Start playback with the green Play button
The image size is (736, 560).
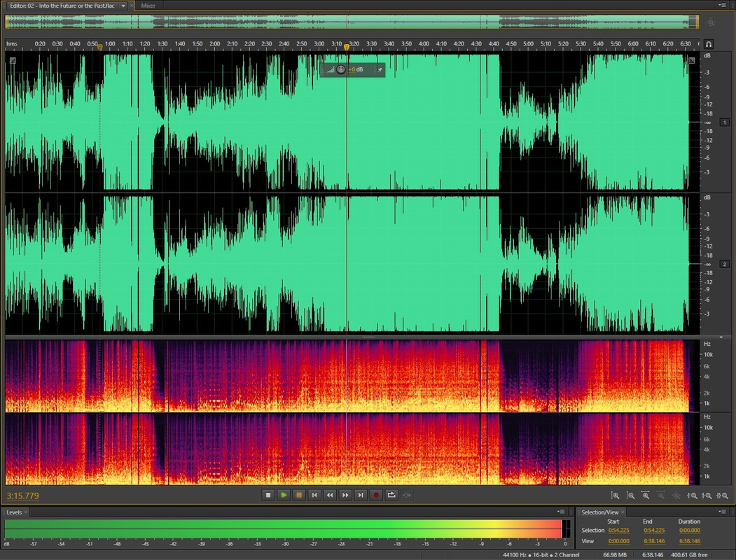[284, 495]
